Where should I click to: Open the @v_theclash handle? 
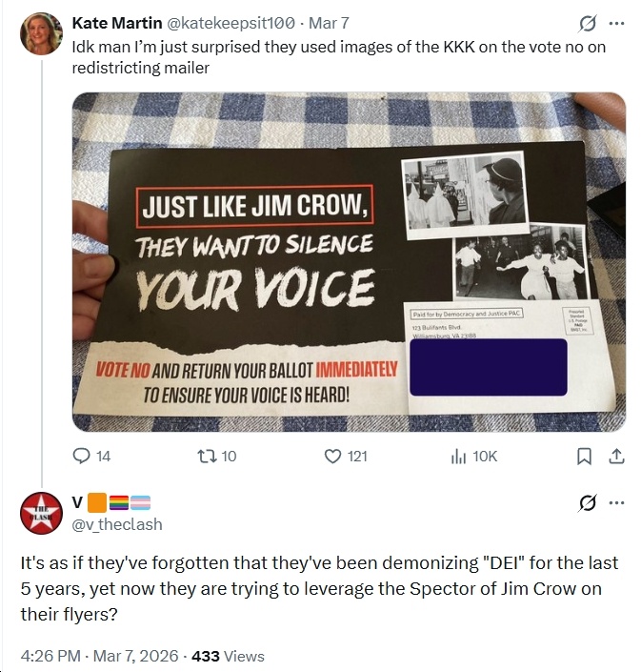click(x=117, y=524)
